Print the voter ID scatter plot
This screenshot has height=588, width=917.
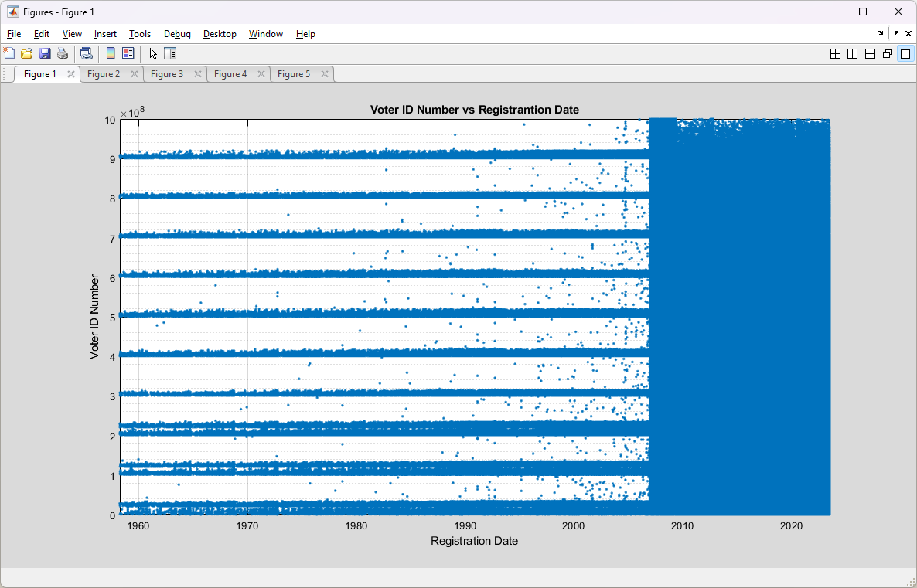[x=63, y=54]
